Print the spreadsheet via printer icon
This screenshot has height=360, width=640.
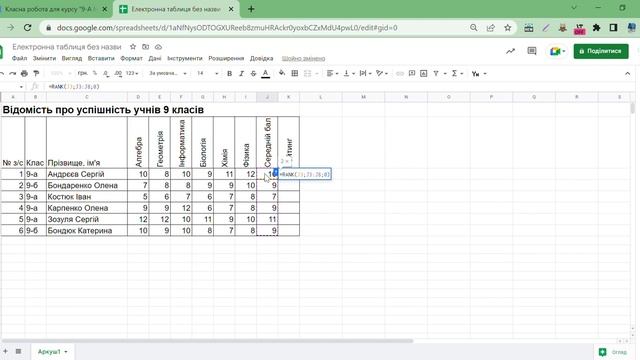[24, 73]
